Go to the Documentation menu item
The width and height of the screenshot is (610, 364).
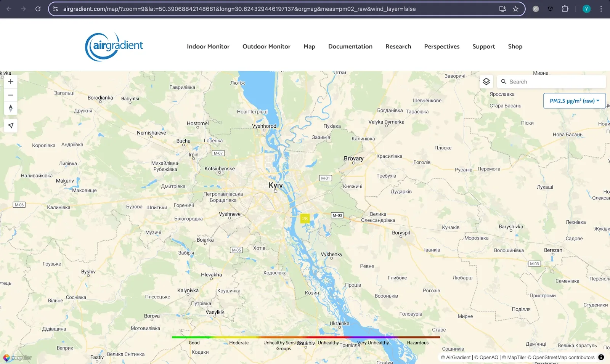coord(350,47)
